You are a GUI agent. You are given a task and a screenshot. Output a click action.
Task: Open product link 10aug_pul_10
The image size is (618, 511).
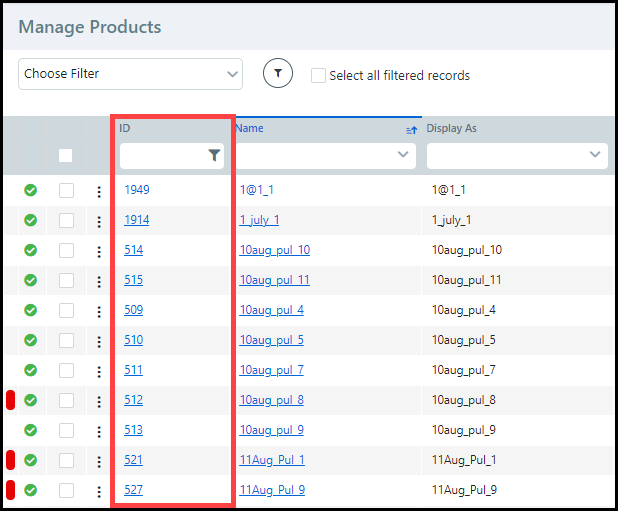pyautogui.click(x=275, y=250)
